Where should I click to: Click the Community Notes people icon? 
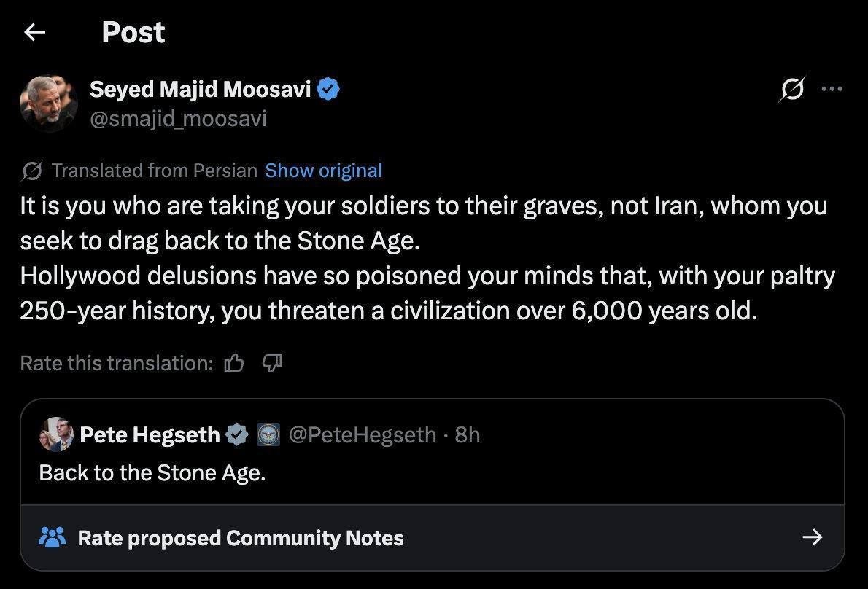(x=52, y=538)
